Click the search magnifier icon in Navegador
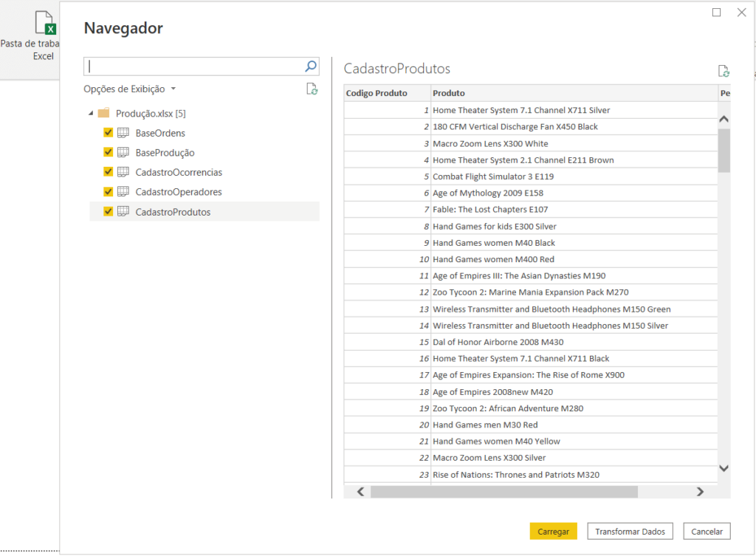Screen dimensions: 756x556 click(x=311, y=66)
